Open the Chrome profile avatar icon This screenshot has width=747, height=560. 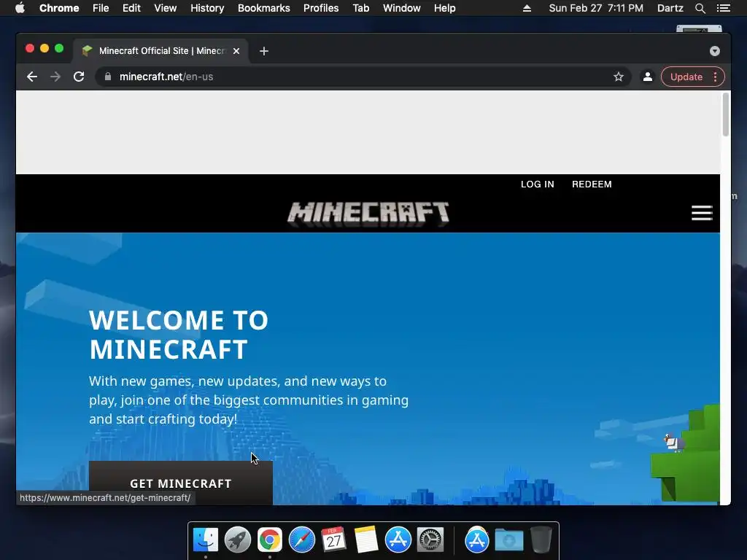pyautogui.click(x=648, y=77)
